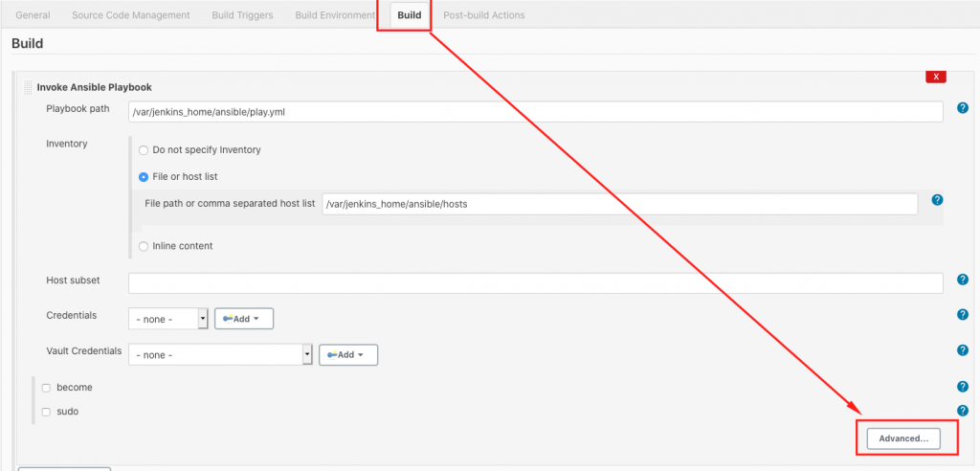Open help for Host subset field

tap(963, 280)
